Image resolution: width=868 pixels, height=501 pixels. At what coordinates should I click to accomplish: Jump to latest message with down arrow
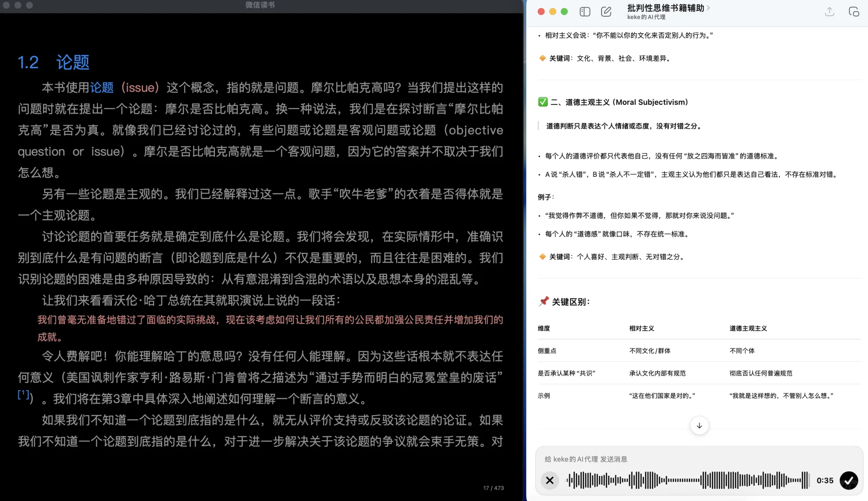point(699,425)
